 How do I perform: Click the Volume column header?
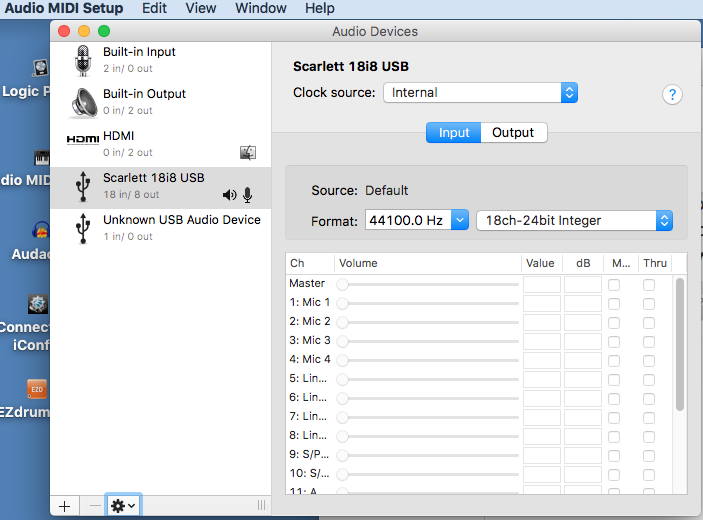(x=428, y=263)
